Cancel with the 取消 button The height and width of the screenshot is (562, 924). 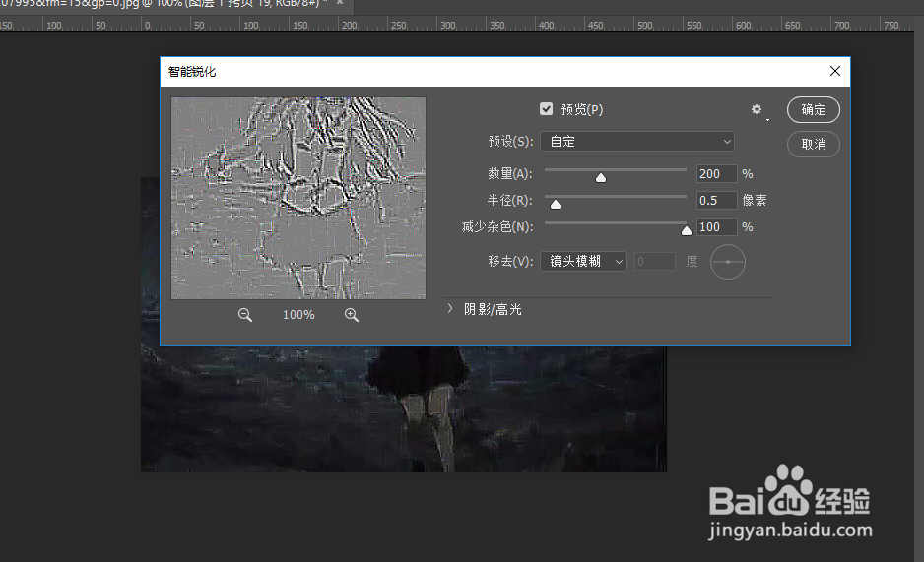pyautogui.click(x=814, y=144)
